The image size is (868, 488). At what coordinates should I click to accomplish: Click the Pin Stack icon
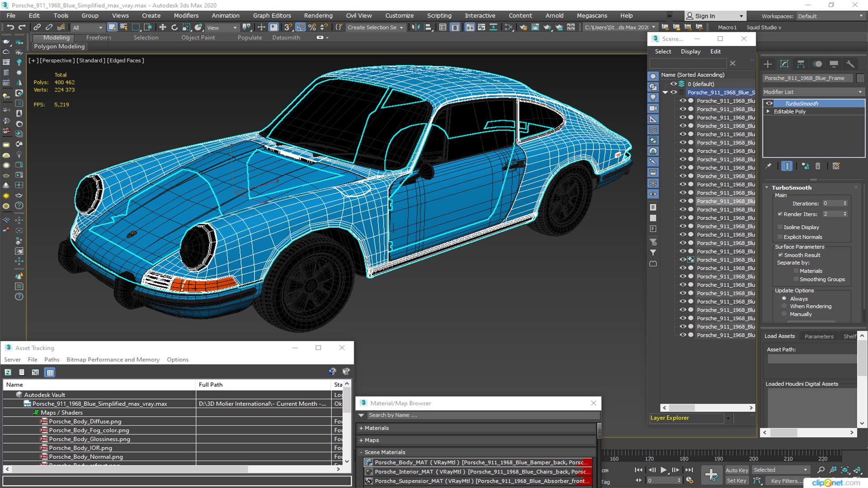coord(768,166)
